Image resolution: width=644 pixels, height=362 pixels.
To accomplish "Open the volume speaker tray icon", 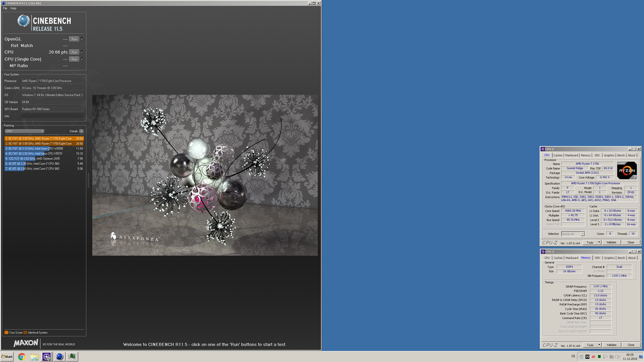I will coord(618,356).
